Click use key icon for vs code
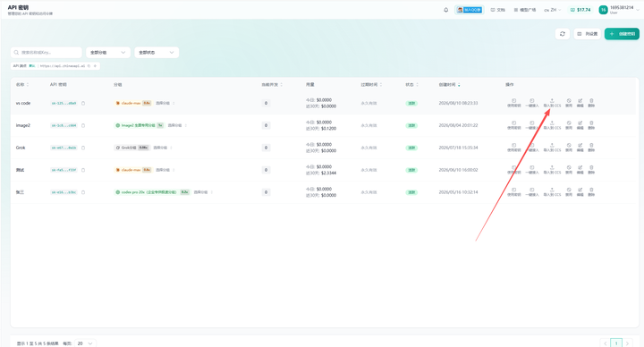The width and height of the screenshot is (644, 347). click(x=513, y=103)
